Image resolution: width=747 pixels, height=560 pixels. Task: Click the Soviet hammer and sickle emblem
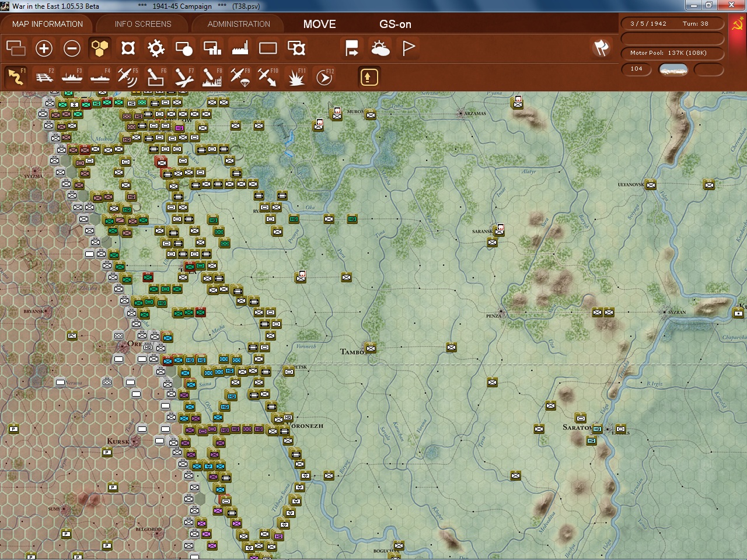(x=738, y=24)
